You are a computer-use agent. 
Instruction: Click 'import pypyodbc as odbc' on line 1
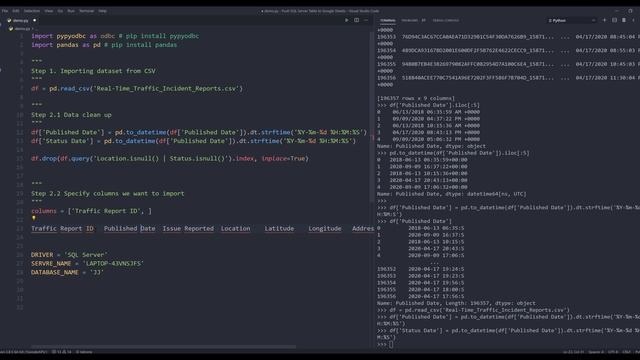73,36
